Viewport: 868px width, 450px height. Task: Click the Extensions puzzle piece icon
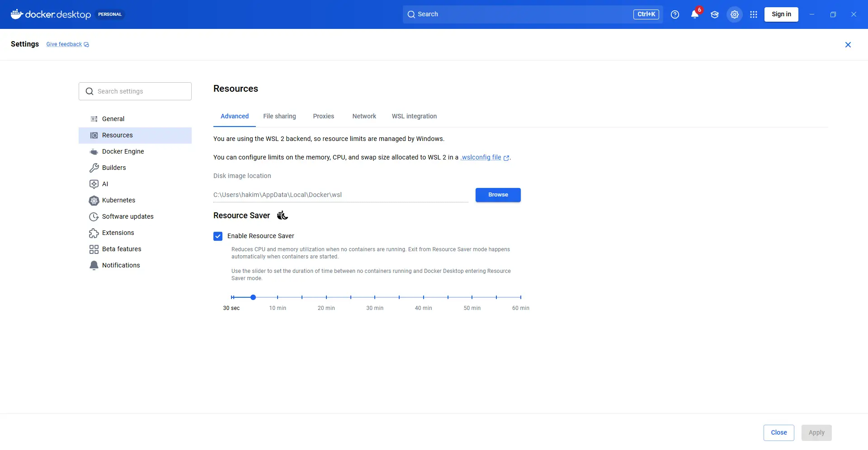(x=94, y=233)
